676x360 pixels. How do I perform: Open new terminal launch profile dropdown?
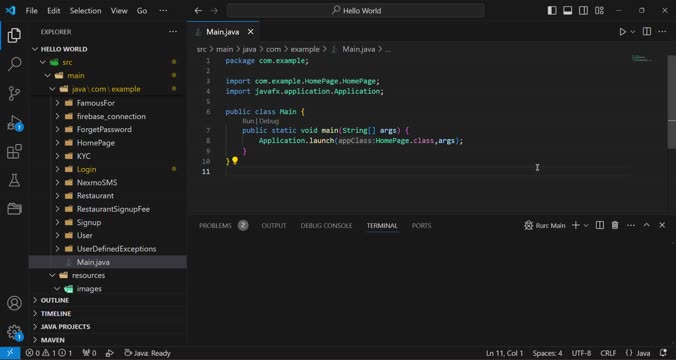point(586,225)
